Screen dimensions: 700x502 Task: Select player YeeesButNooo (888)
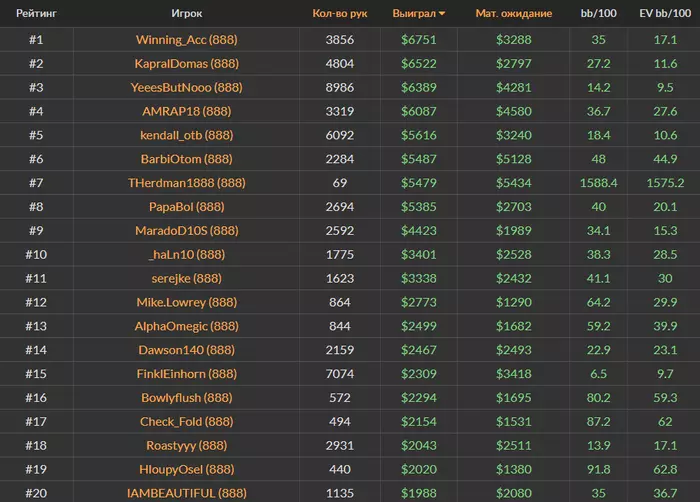tap(186, 87)
